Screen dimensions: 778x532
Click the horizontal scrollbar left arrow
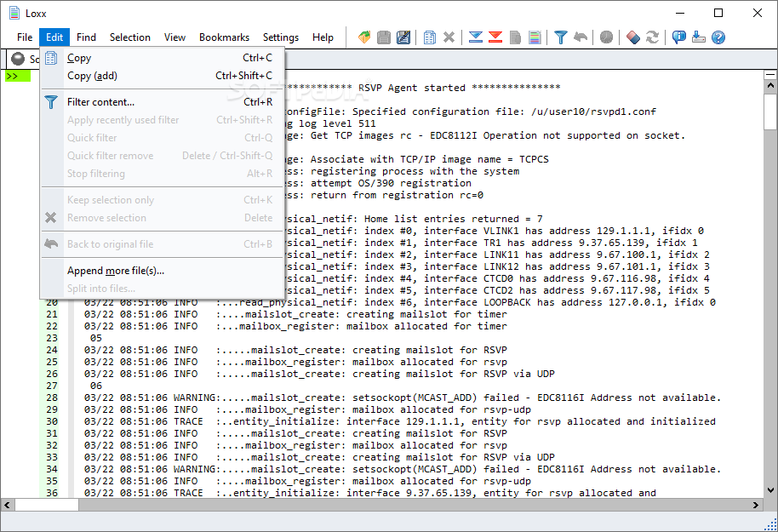(x=7, y=506)
